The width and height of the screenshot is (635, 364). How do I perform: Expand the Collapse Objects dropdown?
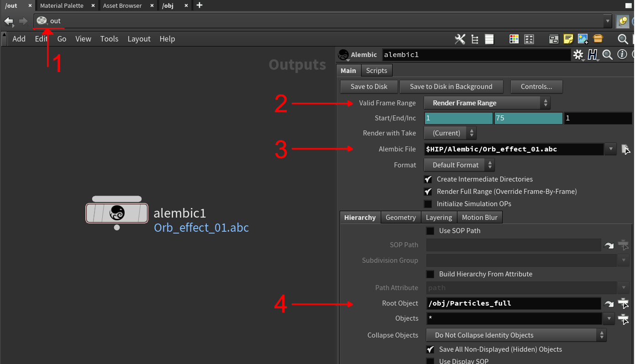click(516, 335)
